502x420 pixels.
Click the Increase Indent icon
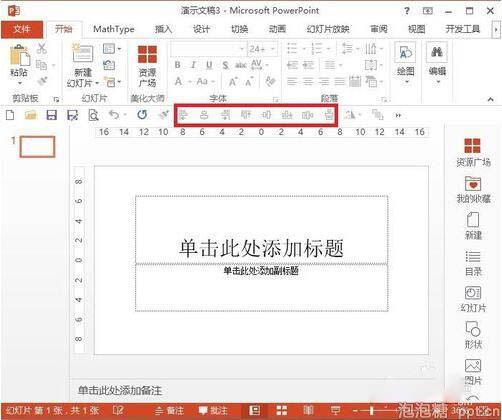308,65
